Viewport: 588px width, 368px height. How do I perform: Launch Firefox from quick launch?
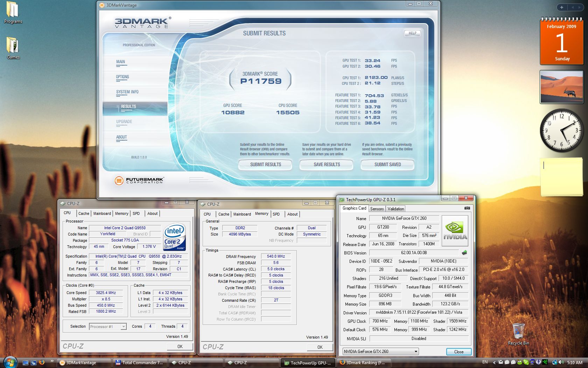point(42,362)
